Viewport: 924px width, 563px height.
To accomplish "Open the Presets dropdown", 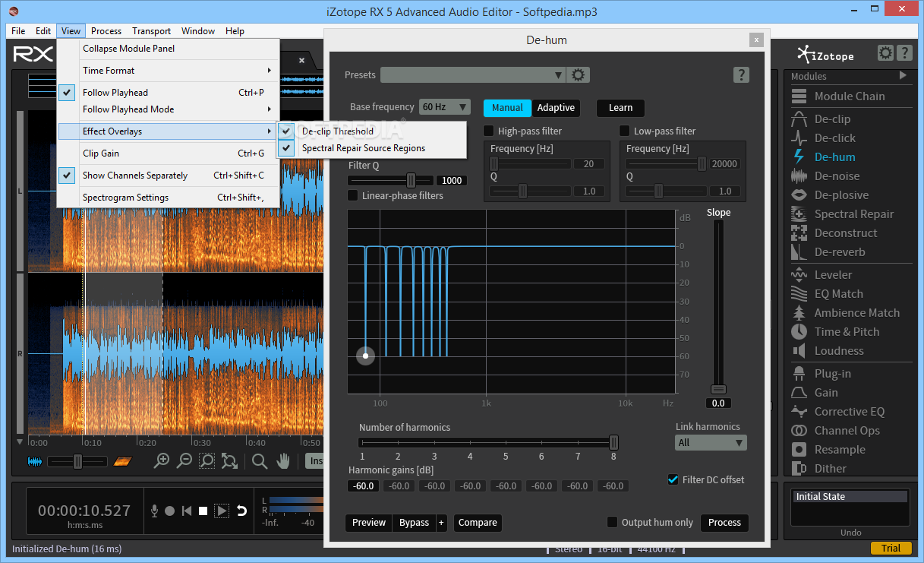I will point(473,75).
